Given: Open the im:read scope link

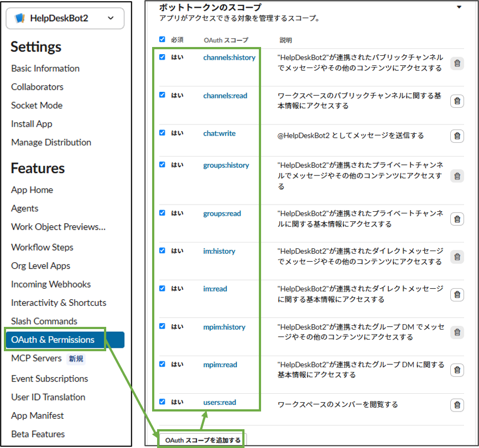Looking at the screenshot, I should tap(215, 289).
